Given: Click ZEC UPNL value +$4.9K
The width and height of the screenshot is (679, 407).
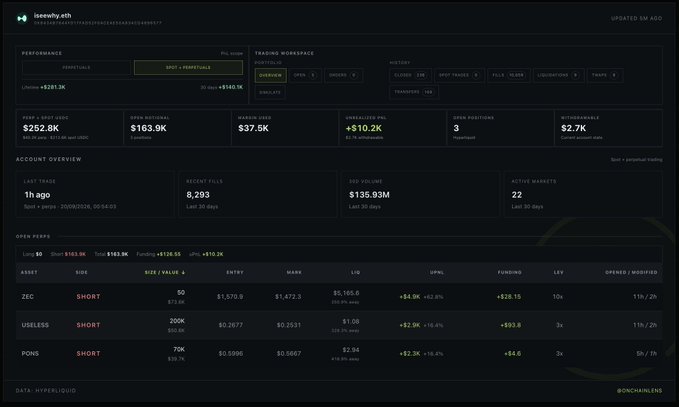Looking at the screenshot, I should click(410, 297).
